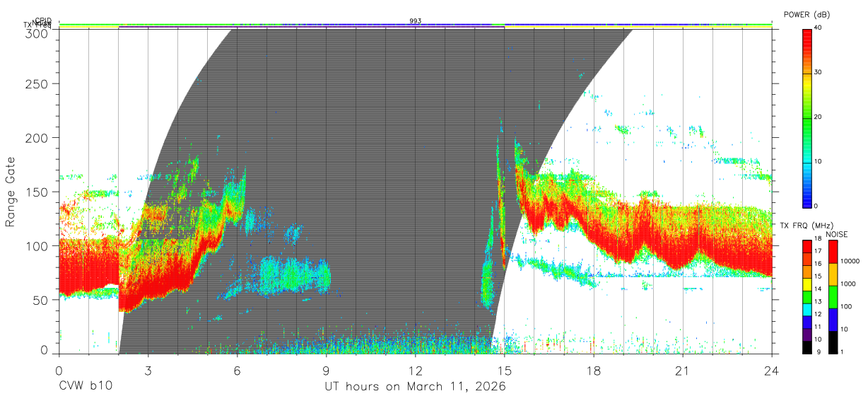
Task: Click the x-axis tick label 15
Action: (505, 370)
